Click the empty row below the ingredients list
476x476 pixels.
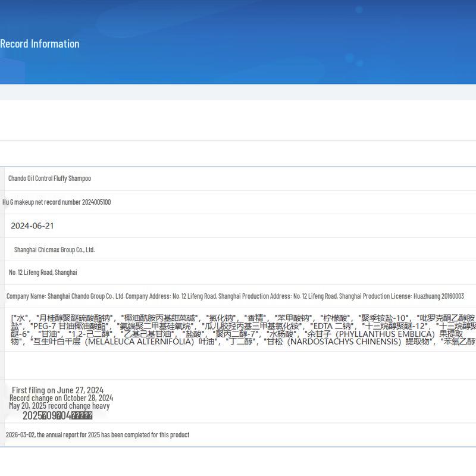coord(240,365)
